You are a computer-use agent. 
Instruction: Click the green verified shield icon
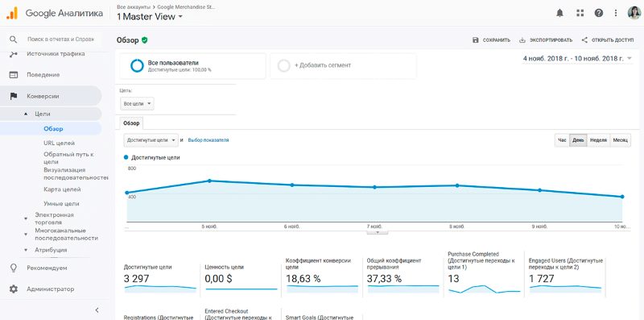pyautogui.click(x=144, y=40)
